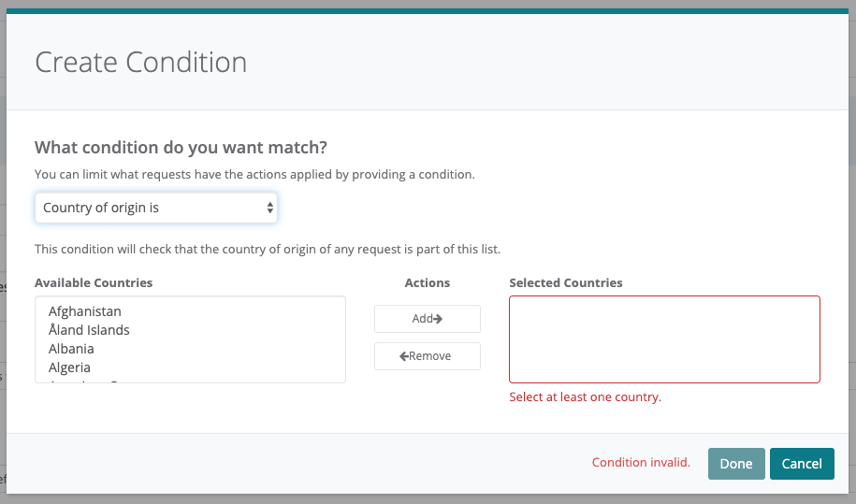Select Afghanistan in Available Countries
The width and height of the screenshot is (856, 504).
pyautogui.click(x=85, y=311)
